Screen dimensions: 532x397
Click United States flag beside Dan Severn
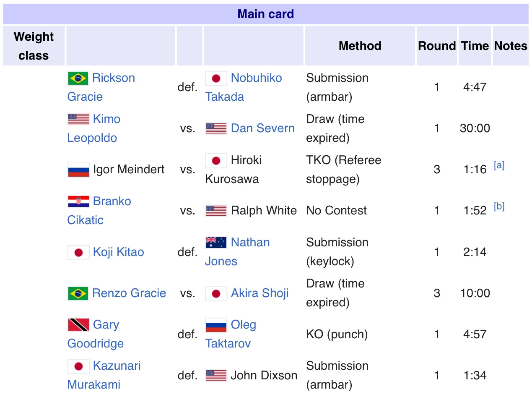pos(216,128)
